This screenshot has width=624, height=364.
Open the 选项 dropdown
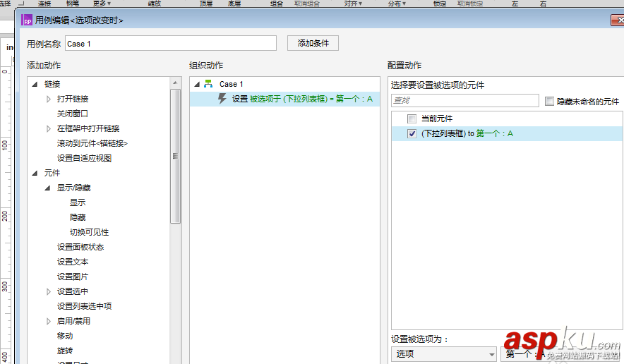(x=444, y=353)
